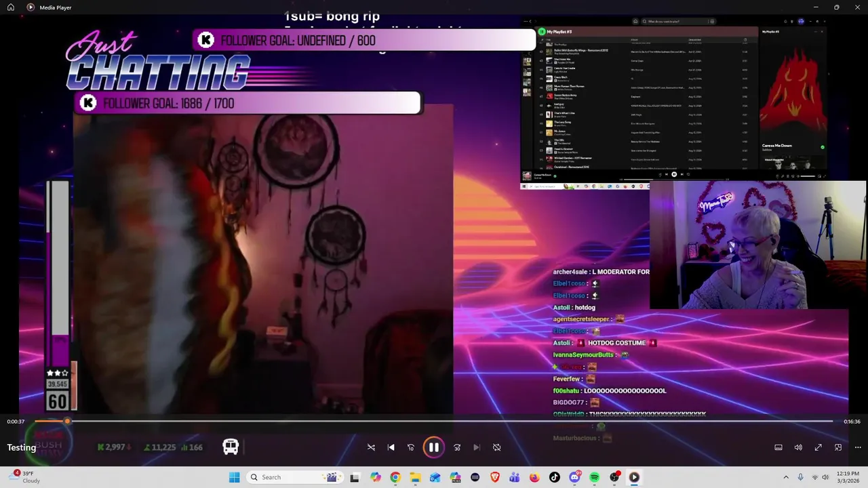Screen dimensions: 868x488
Task: Enter full screen mode
Action: [x=818, y=447]
